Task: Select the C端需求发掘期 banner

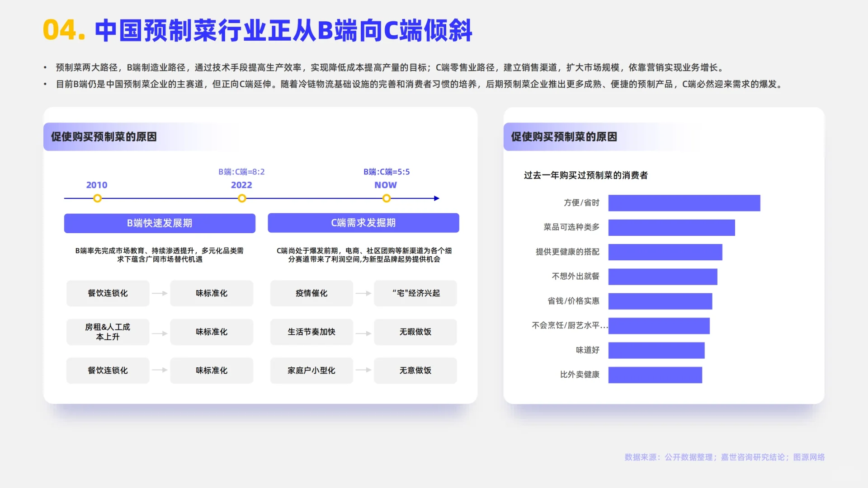Action: [x=363, y=223]
